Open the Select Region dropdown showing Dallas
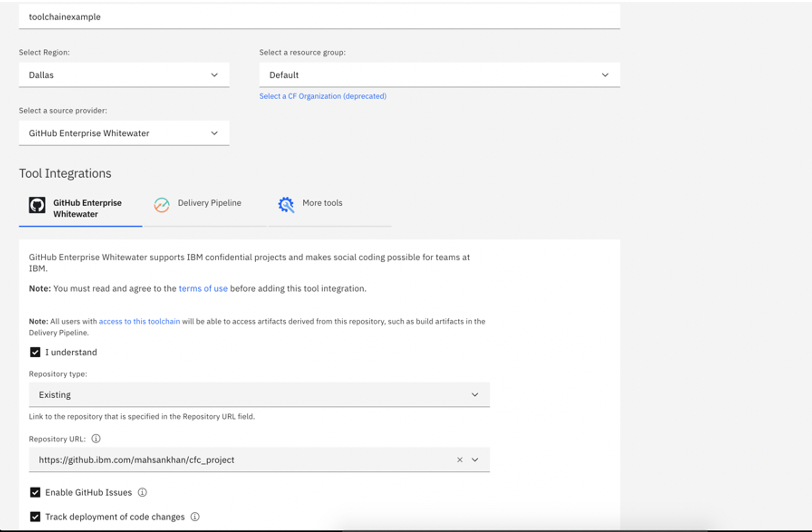812x532 pixels. 124,75
